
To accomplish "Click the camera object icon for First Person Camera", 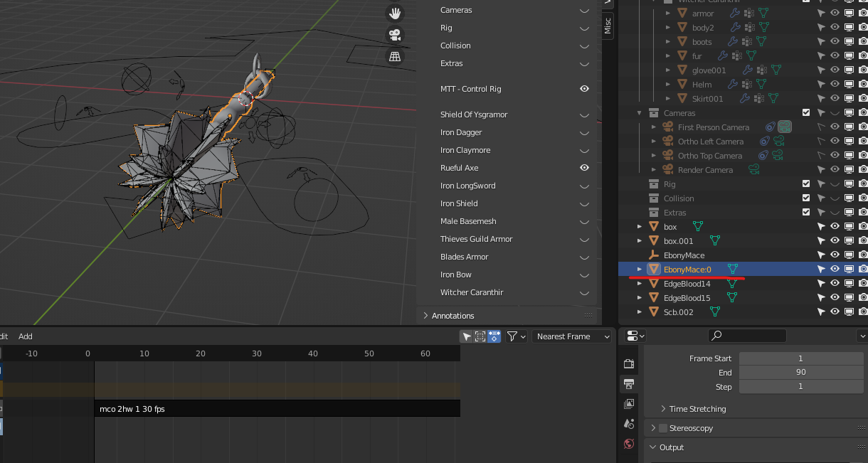I will click(x=667, y=127).
